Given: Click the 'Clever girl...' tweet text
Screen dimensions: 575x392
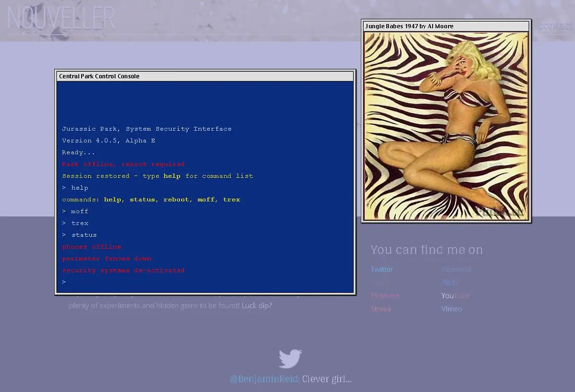Looking at the screenshot, I should click(327, 379).
